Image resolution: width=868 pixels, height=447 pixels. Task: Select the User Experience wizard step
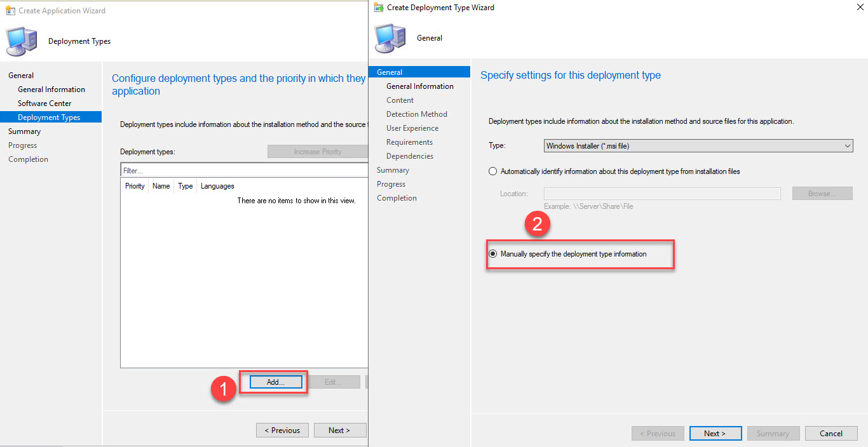click(x=412, y=128)
